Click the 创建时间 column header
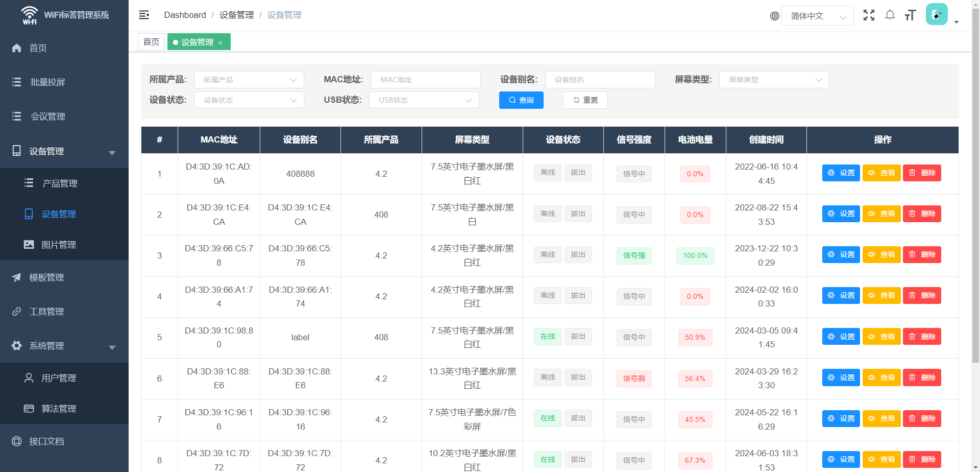The width and height of the screenshot is (980, 472). 766,140
